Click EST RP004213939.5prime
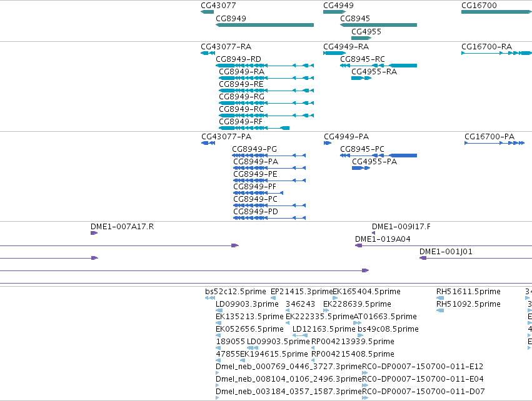532x401 pixels. [x=313, y=348]
